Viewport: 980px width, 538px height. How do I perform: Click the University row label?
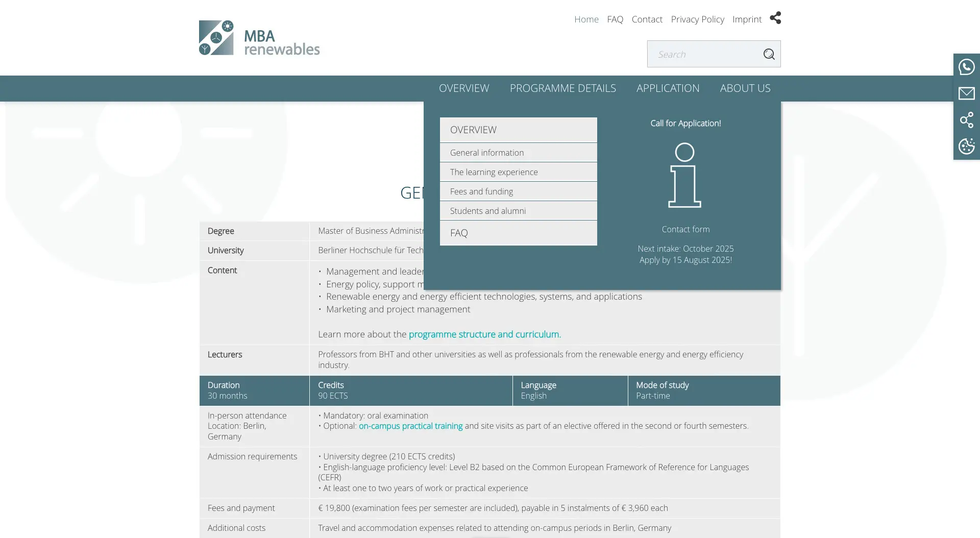(225, 250)
